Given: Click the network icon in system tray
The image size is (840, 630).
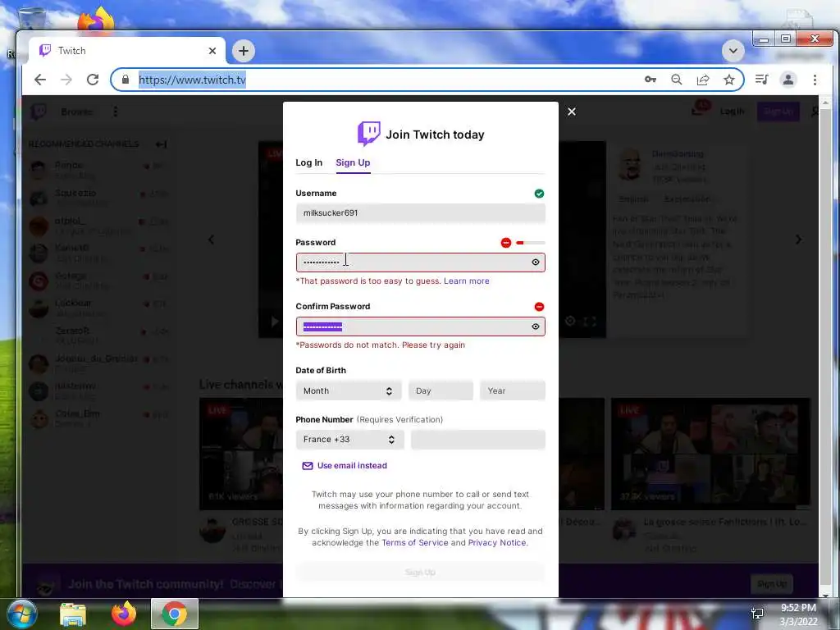Looking at the screenshot, I should pyautogui.click(x=757, y=614).
